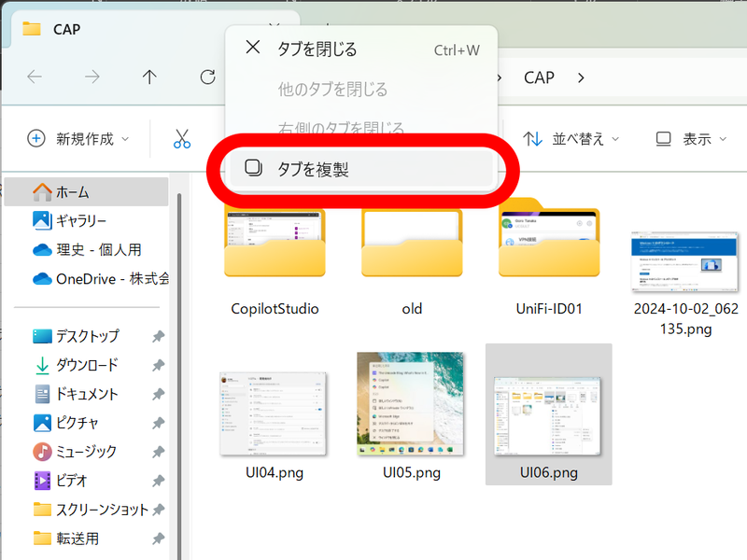Select the UI06.png thumbnail
Image resolution: width=747 pixels, height=560 pixels.
[548, 415]
